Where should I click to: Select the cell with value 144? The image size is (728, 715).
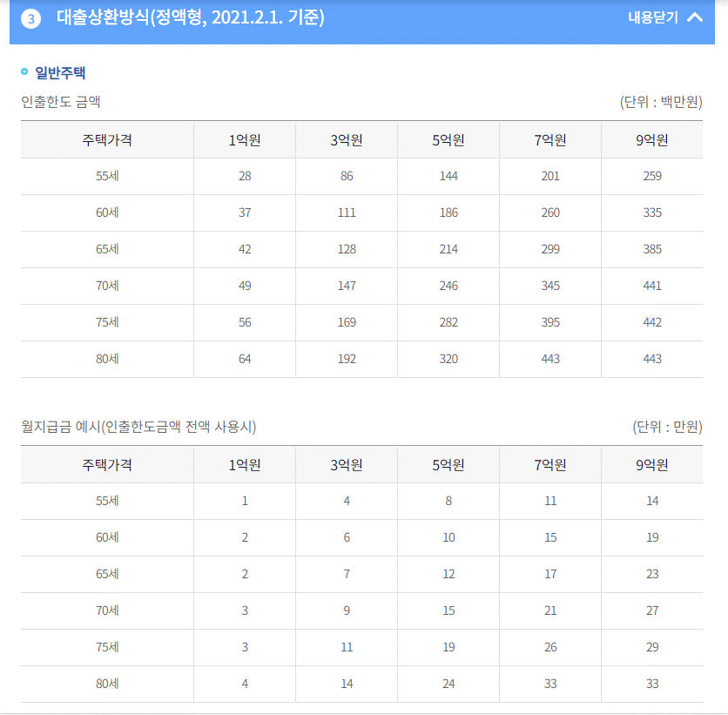coord(448,176)
